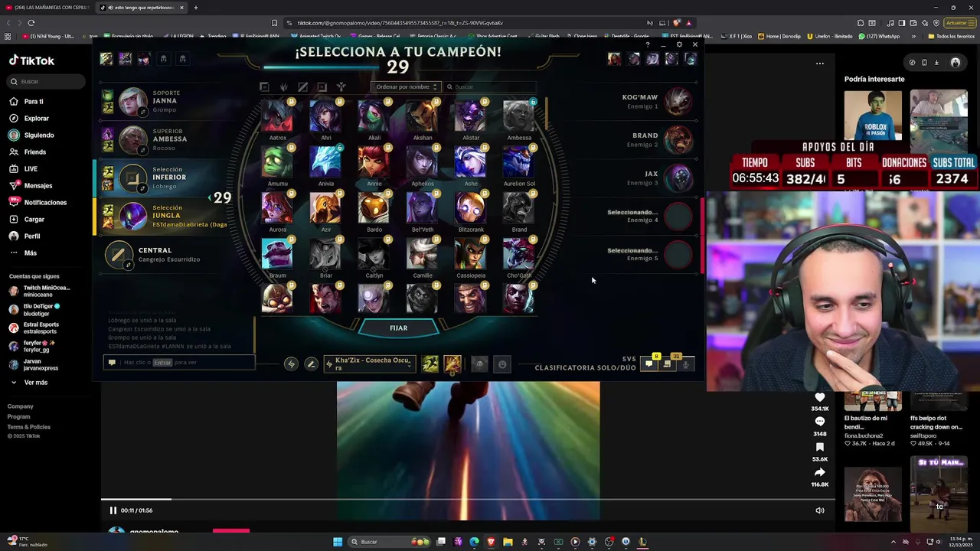
Task: Open Terms & Policies footer link
Action: [29, 426]
